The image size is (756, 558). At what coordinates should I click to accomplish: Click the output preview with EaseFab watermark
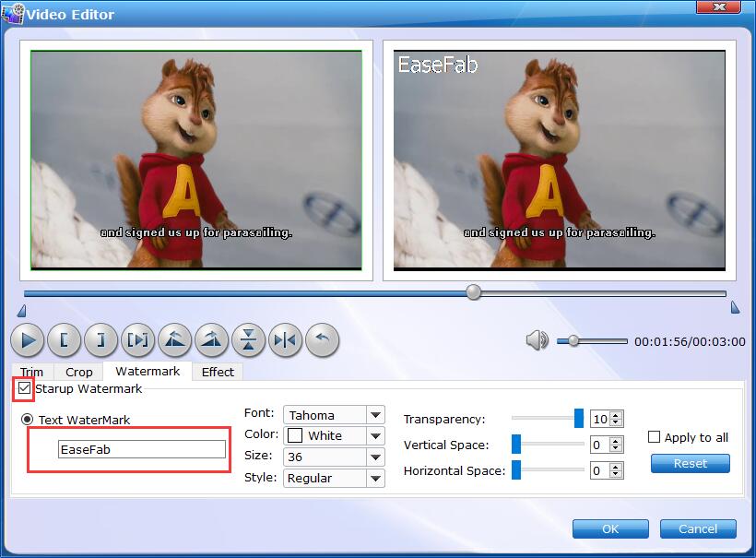click(560, 160)
